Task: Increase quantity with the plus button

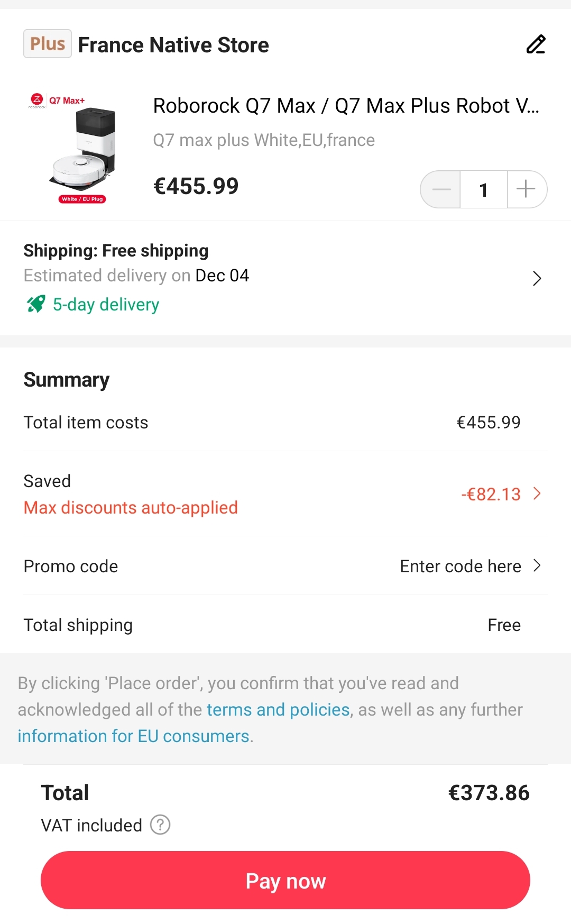Action: coord(527,189)
